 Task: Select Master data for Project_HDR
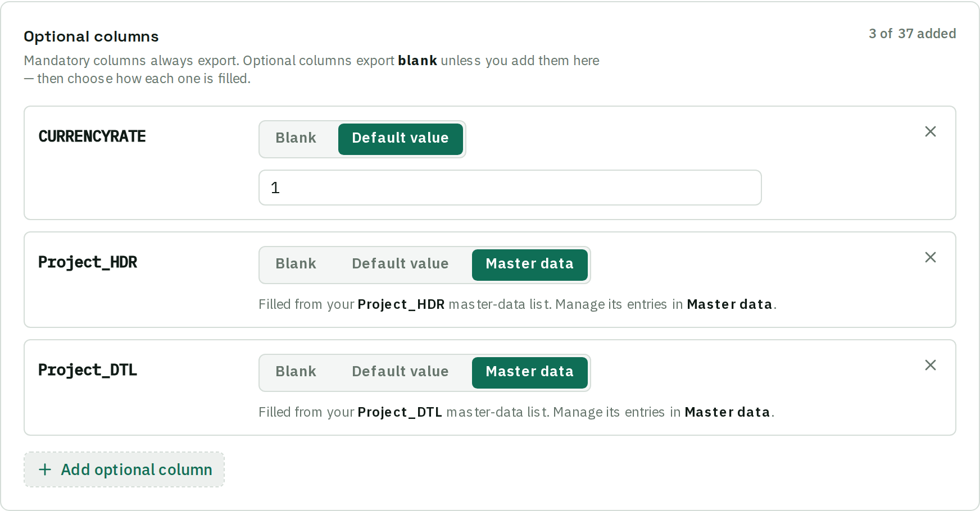coord(529,264)
